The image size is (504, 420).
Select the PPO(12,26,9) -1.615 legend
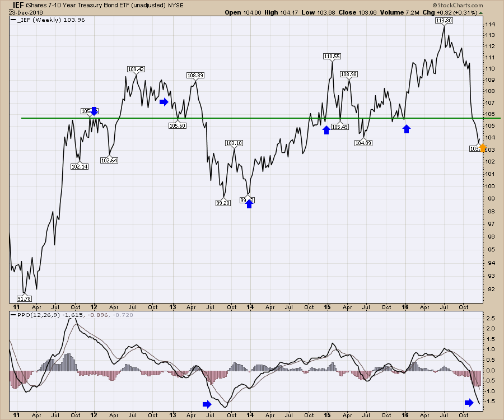point(46,315)
